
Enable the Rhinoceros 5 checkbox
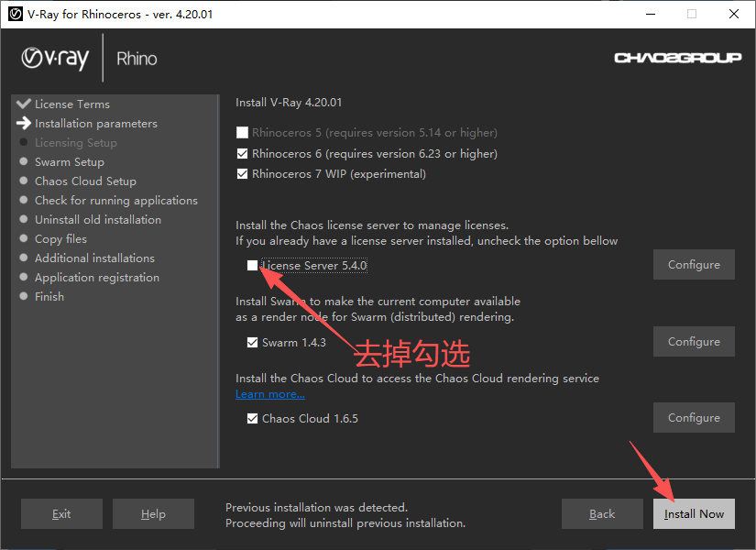tap(243, 132)
